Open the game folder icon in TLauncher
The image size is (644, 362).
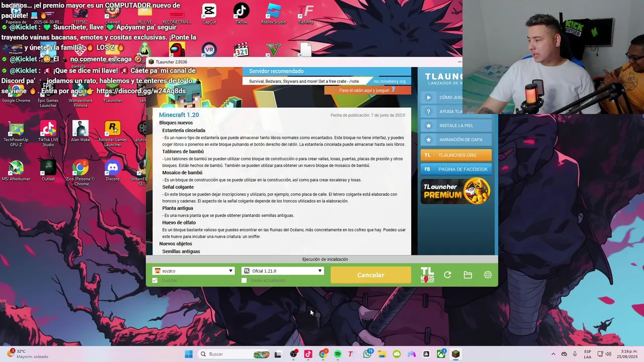[x=467, y=275]
